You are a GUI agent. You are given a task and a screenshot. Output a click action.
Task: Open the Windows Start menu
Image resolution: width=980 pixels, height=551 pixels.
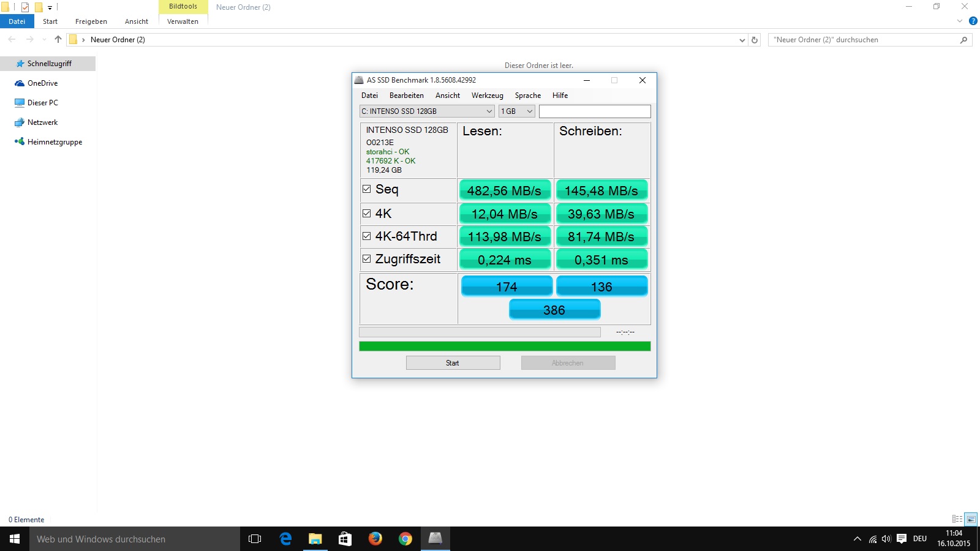click(x=15, y=539)
